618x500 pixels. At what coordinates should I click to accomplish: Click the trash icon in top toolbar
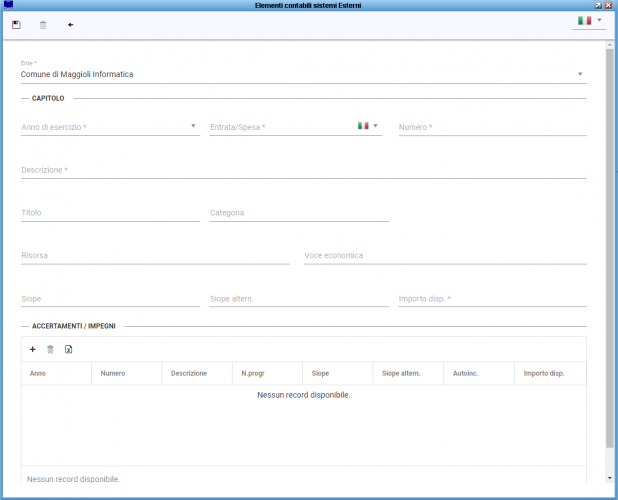pos(43,24)
